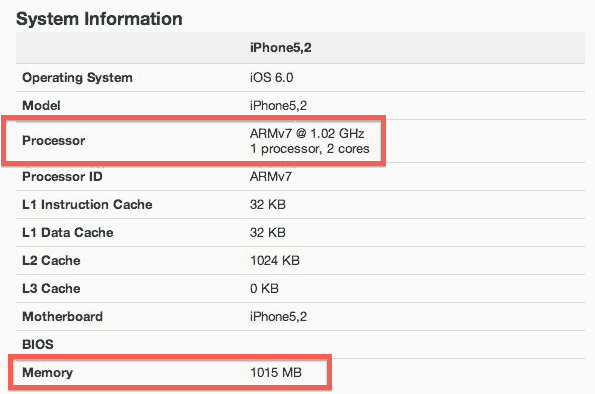Select the 1 processor, 2 cores text
595x394 pixels.
(310, 149)
